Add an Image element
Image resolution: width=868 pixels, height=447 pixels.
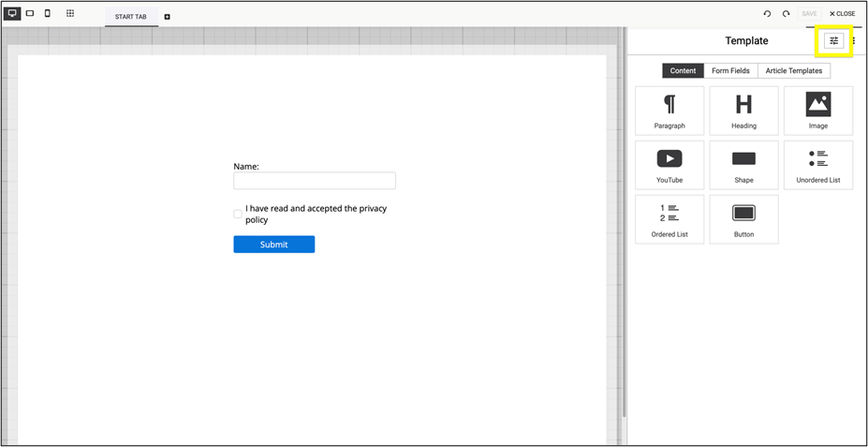pyautogui.click(x=818, y=111)
